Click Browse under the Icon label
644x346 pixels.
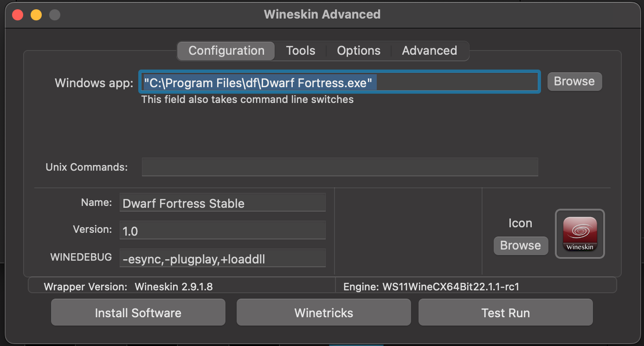(521, 245)
